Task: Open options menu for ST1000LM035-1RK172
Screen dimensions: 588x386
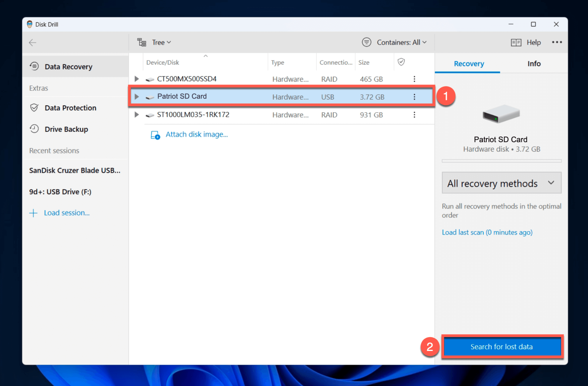Action: (414, 115)
